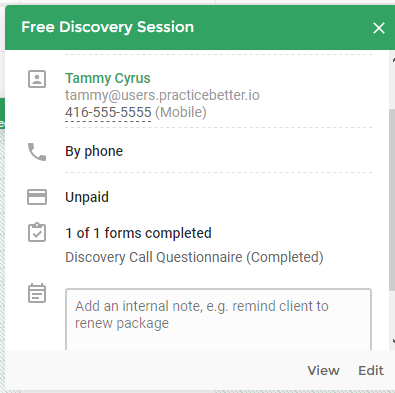Click the popup's vertical scrollbar thumb
395x393 pixels.
click(x=392, y=200)
